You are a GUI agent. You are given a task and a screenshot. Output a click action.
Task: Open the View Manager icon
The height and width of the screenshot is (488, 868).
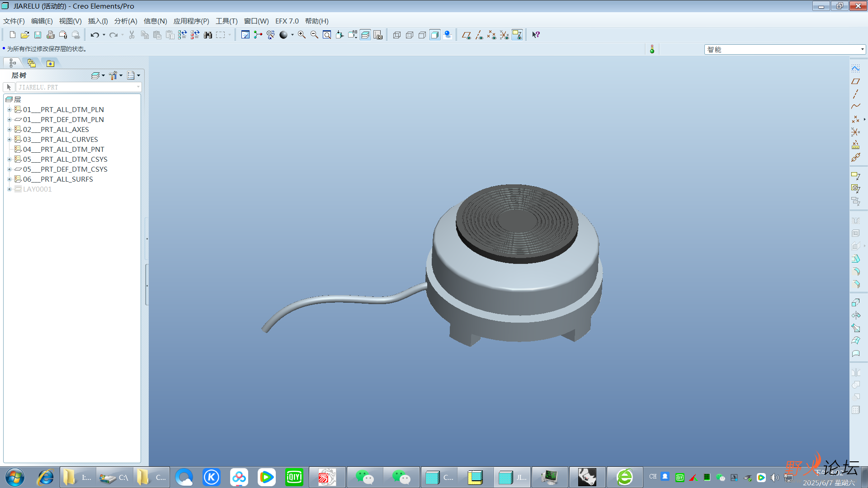click(x=378, y=35)
